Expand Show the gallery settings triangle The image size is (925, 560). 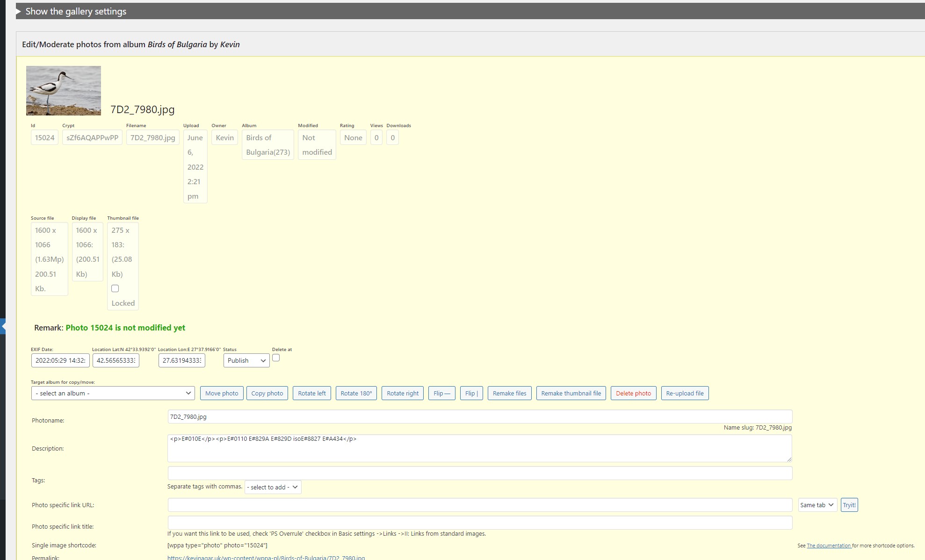point(19,11)
